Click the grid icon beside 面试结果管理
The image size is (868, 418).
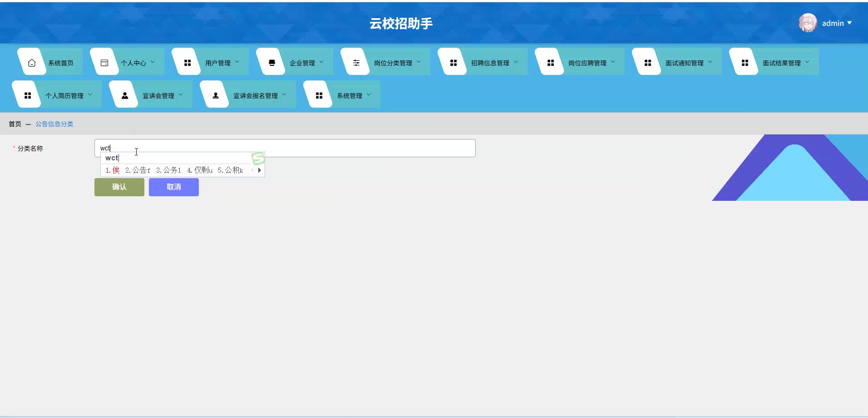pyautogui.click(x=745, y=63)
